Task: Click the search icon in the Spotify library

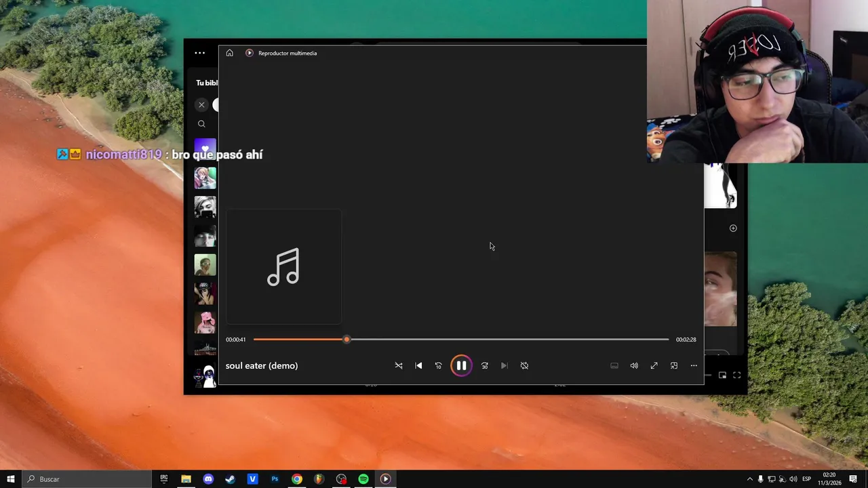Action: 201,124
